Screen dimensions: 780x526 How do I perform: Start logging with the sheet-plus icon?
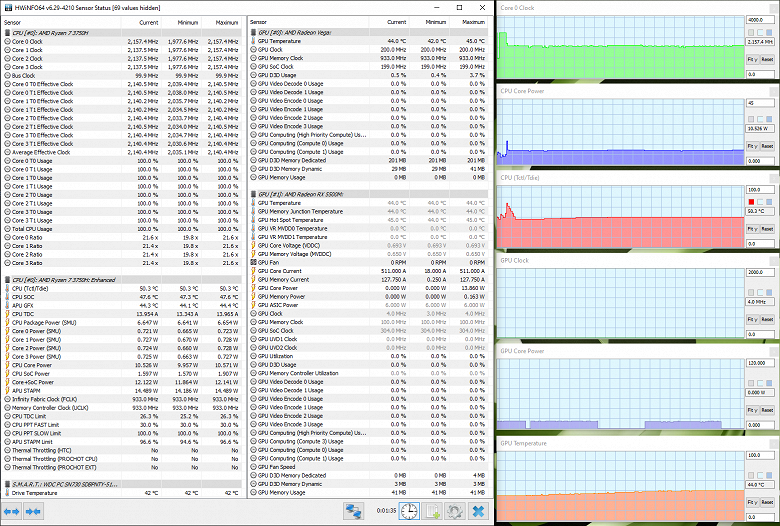point(432,511)
